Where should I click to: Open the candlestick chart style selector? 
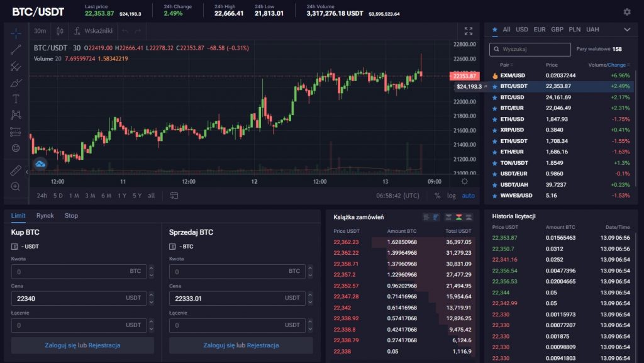click(x=60, y=31)
